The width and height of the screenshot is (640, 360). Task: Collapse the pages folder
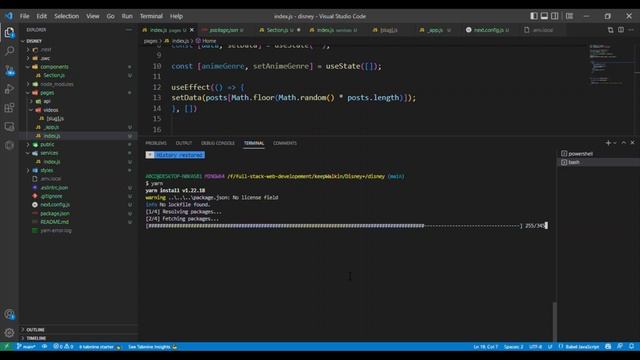[x=47, y=93]
